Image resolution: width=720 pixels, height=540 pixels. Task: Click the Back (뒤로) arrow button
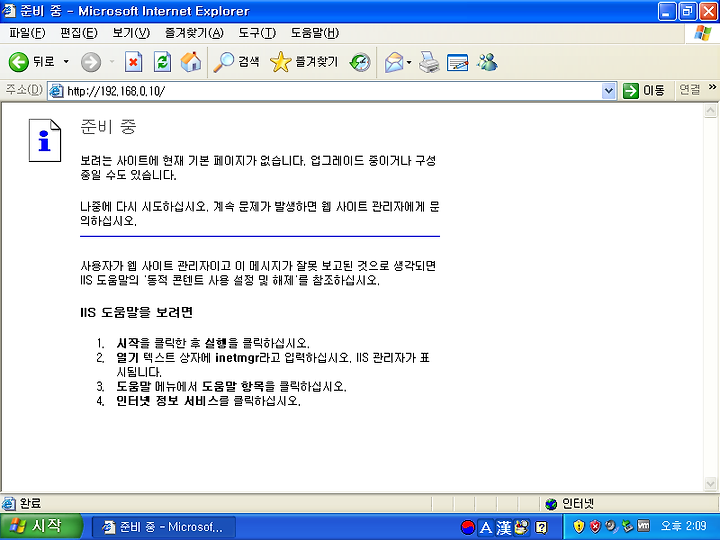31,62
